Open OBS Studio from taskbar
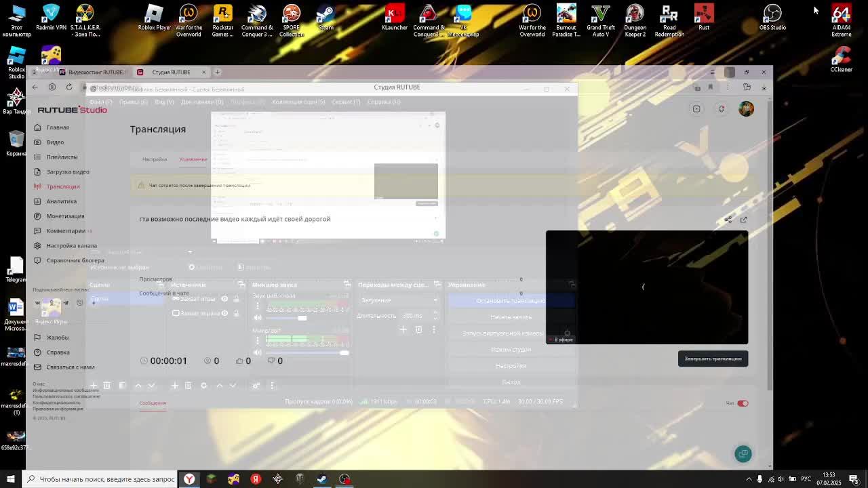868x488 pixels. (344, 479)
